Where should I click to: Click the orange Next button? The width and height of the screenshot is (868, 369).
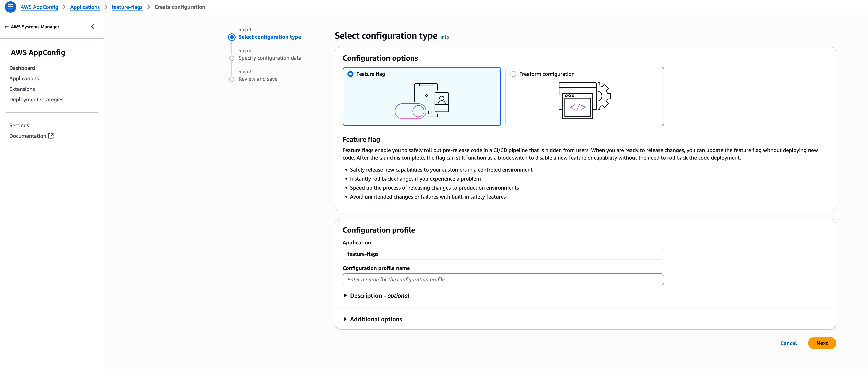point(821,343)
